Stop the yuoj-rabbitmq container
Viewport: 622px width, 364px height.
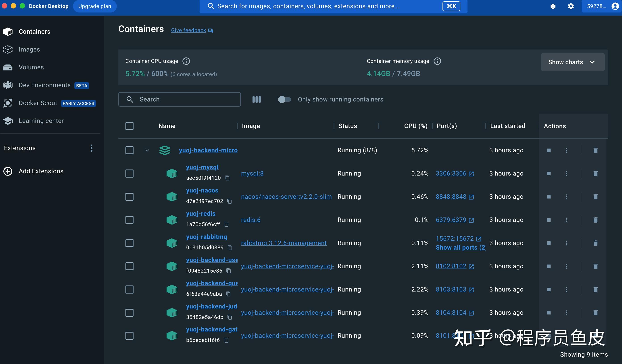click(549, 243)
